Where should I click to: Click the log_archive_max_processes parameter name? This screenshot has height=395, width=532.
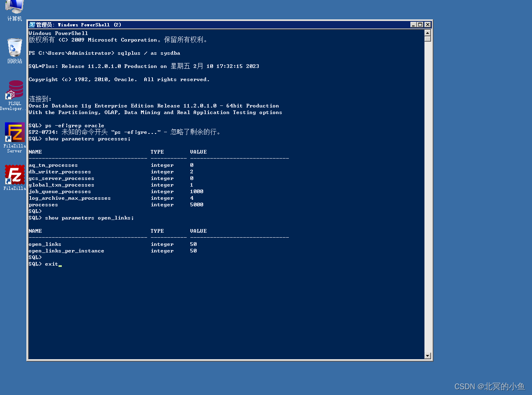(x=70, y=198)
